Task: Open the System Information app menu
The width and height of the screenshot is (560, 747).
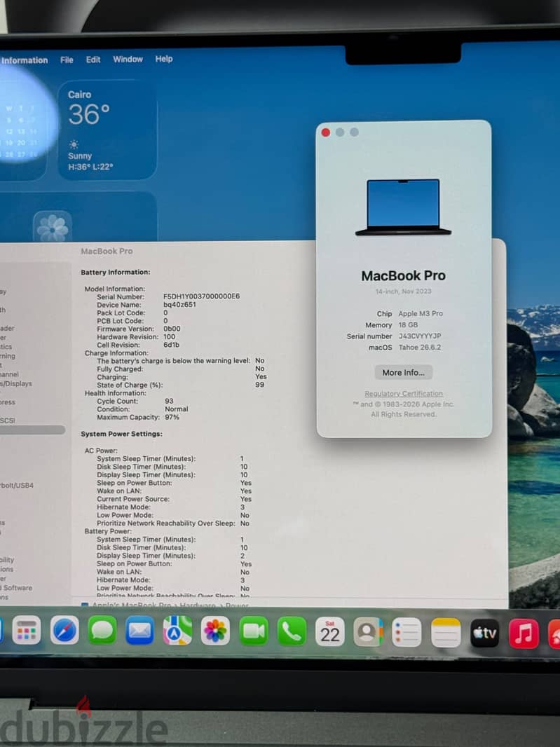Action: coord(25,60)
